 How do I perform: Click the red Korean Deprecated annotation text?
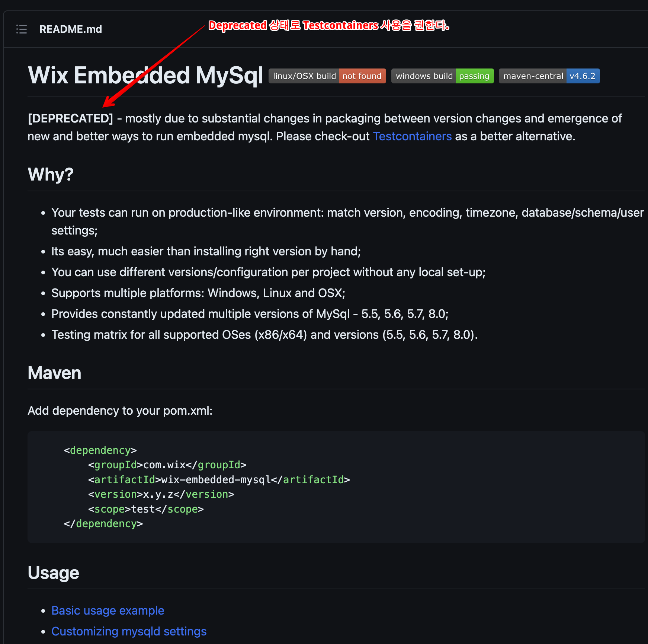pyautogui.click(x=329, y=25)
